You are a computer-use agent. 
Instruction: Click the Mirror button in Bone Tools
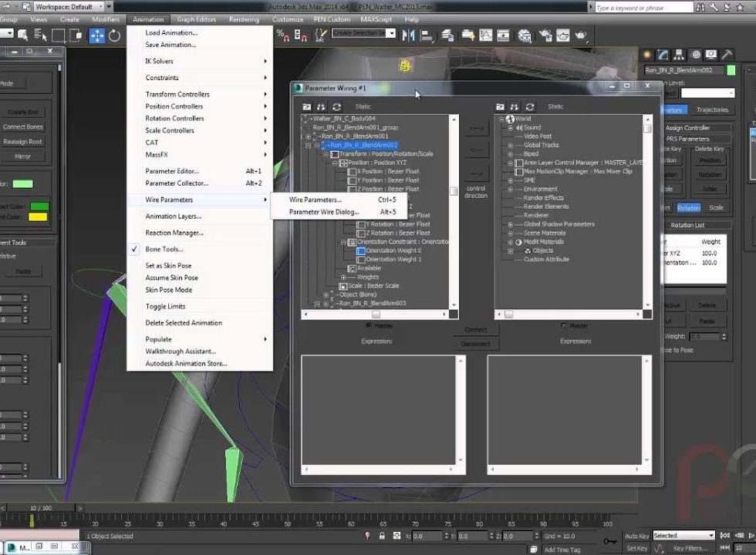pos(22,156)
